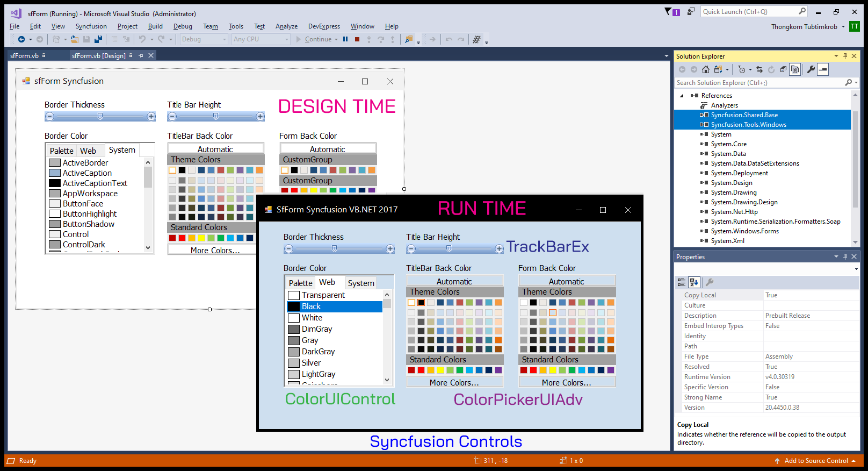Screen dimensions: 868x471
Task: Click the feedback icon beside Quick Launch
Action: click(691, 11)
